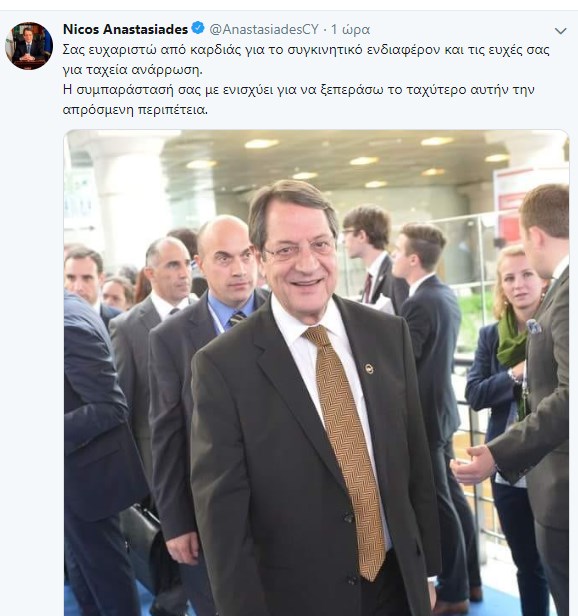Click the paragraph starting "Η συμπαράστασή σας"
578x616 pixels.
pyautogui.click(x=299, y=100)
